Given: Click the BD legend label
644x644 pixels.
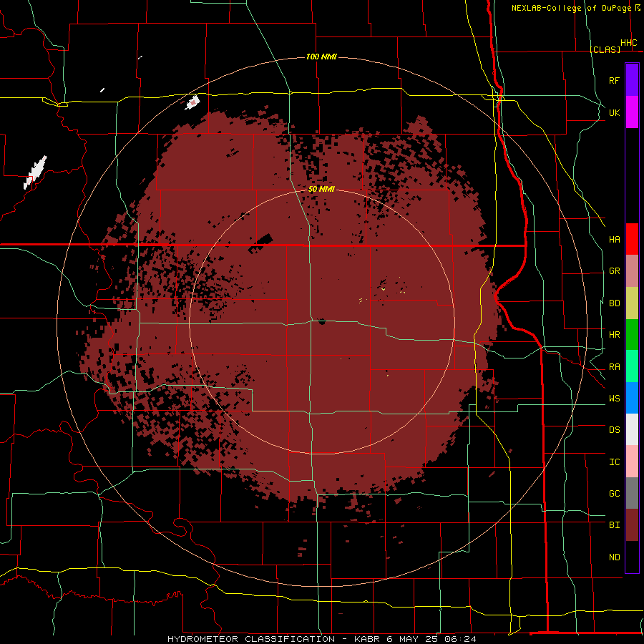Looking at the screenshot, I should click(x=614, y=303).
